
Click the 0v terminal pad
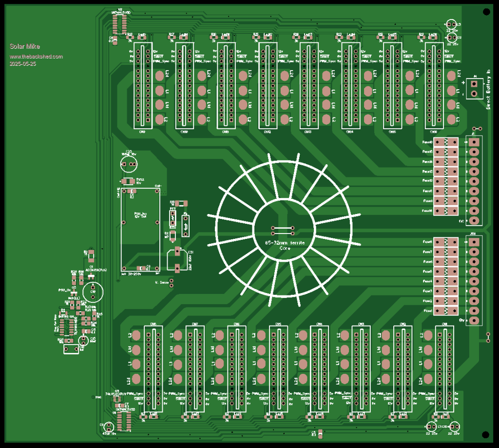tap(474, 320)
